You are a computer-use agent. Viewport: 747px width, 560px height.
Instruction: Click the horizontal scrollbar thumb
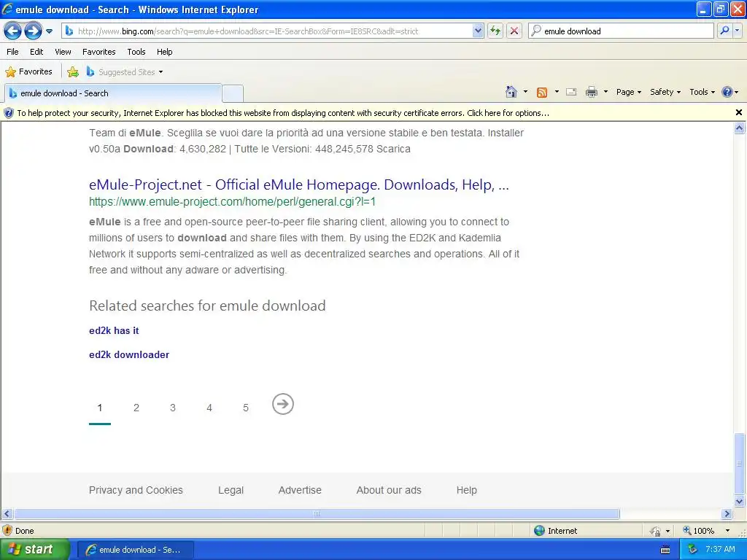(317, 514)
